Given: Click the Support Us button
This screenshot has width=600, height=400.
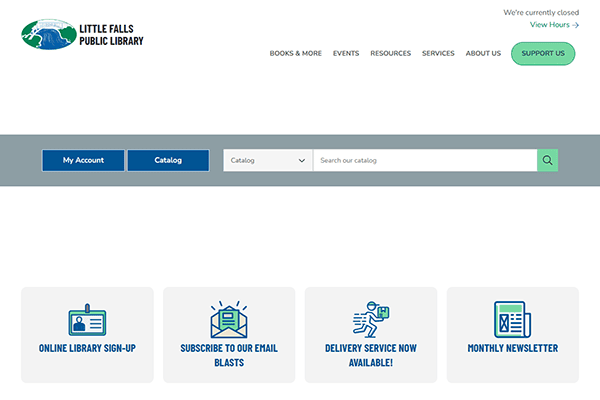Looking at the screenshot, I should (543, 54).
